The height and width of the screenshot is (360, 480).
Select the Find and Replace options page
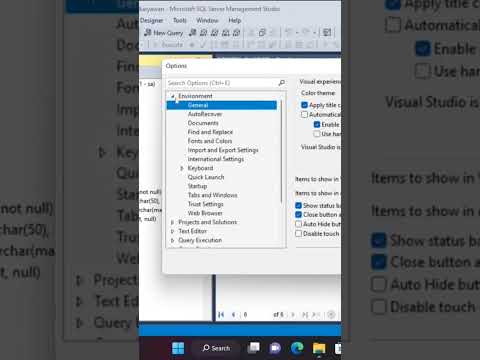click(x=210, y=132)
